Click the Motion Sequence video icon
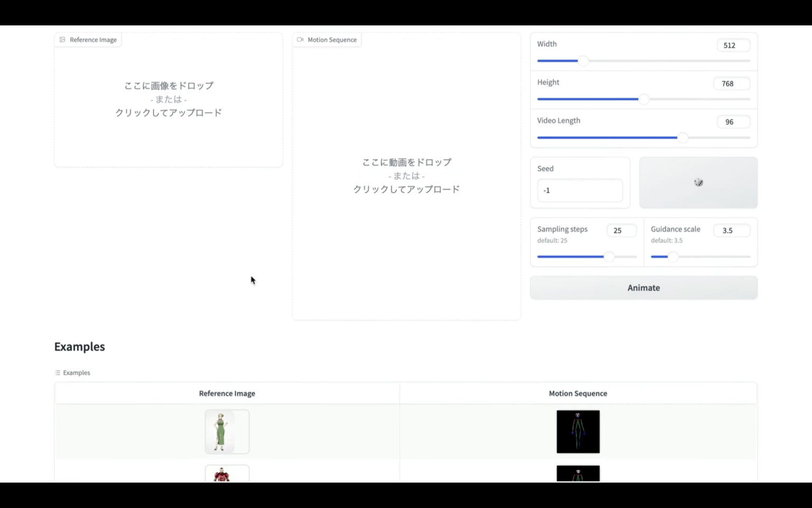Image resolution: width=812 pixels, height=508 pixels. (x=300, y=40)
